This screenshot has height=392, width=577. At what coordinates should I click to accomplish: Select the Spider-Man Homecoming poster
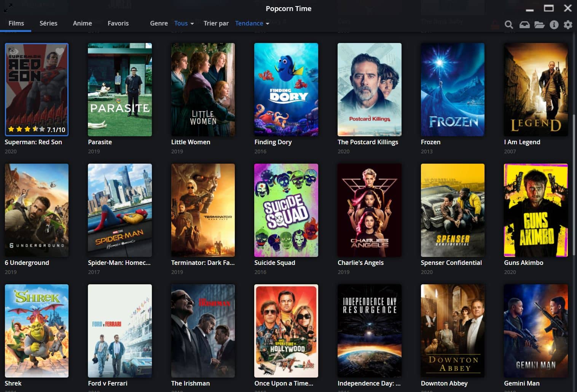click(120, 210)
